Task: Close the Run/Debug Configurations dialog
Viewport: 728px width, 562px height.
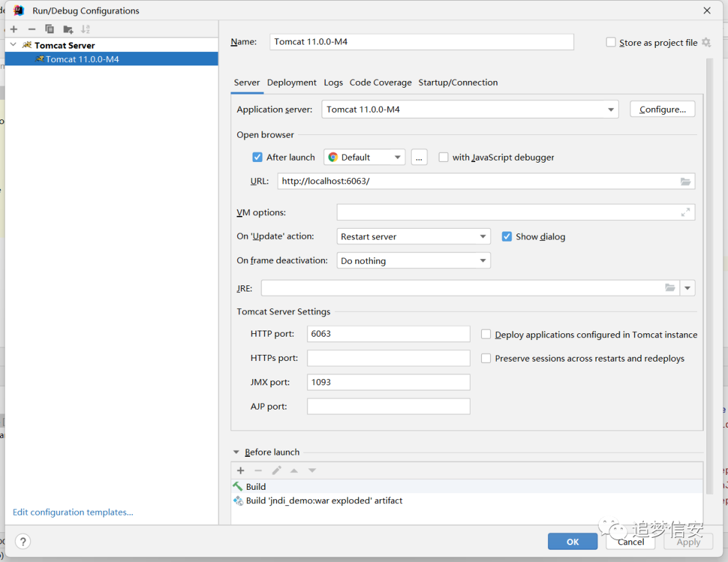Action: (706, 10)
